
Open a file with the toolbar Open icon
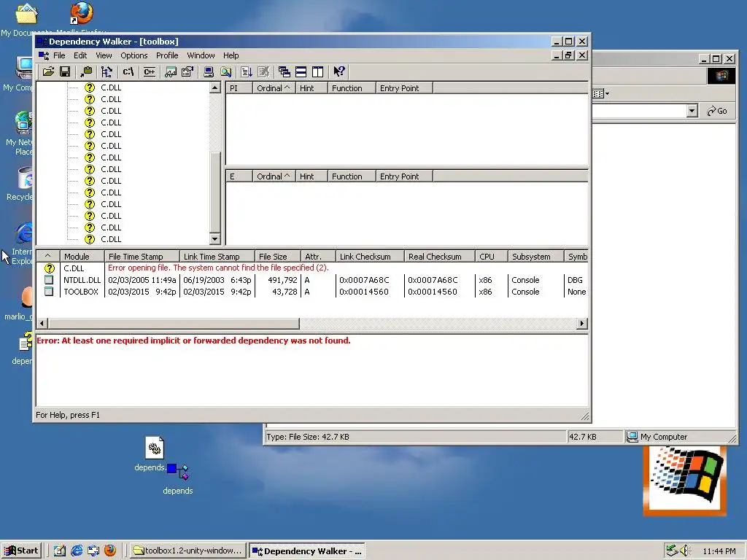pos(48,72)
